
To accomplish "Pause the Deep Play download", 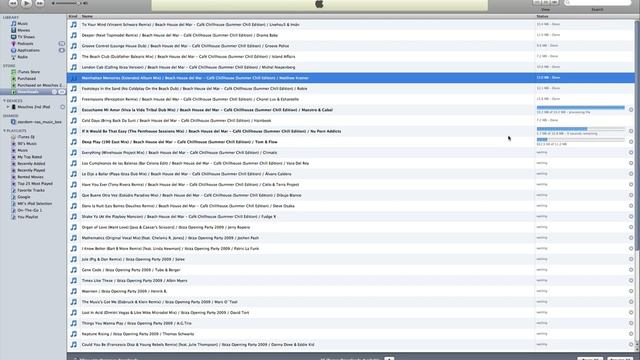I will click(x=631, y=142).
